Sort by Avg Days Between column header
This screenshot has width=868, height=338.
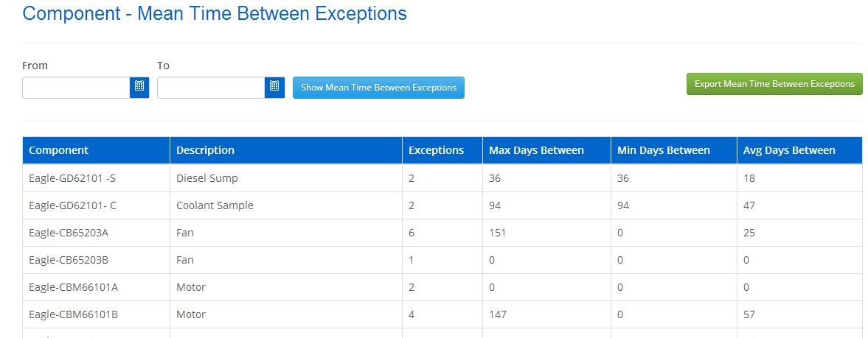(789, 150)
